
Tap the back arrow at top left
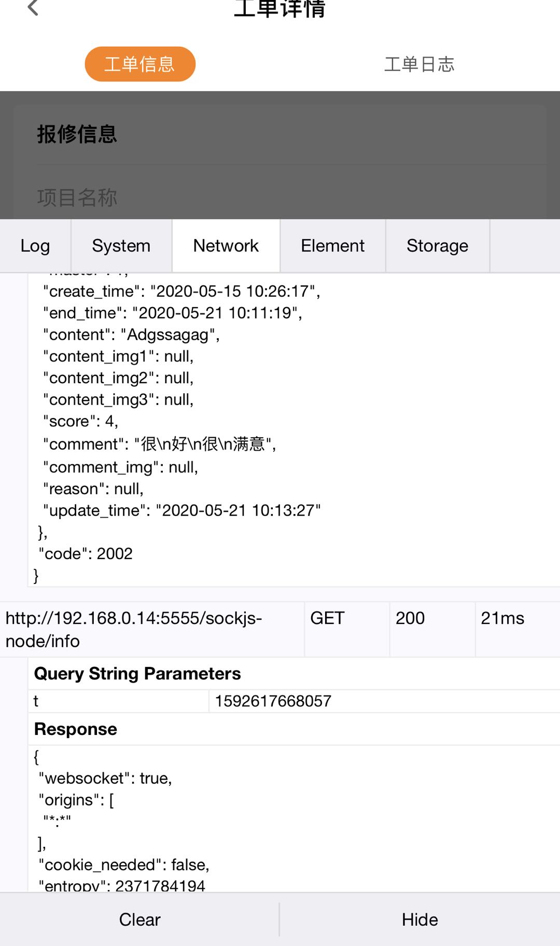point(33,9)
